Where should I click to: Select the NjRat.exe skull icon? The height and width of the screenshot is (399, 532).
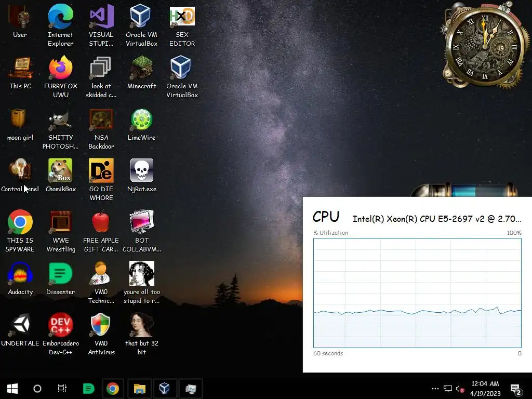(141, 176)
